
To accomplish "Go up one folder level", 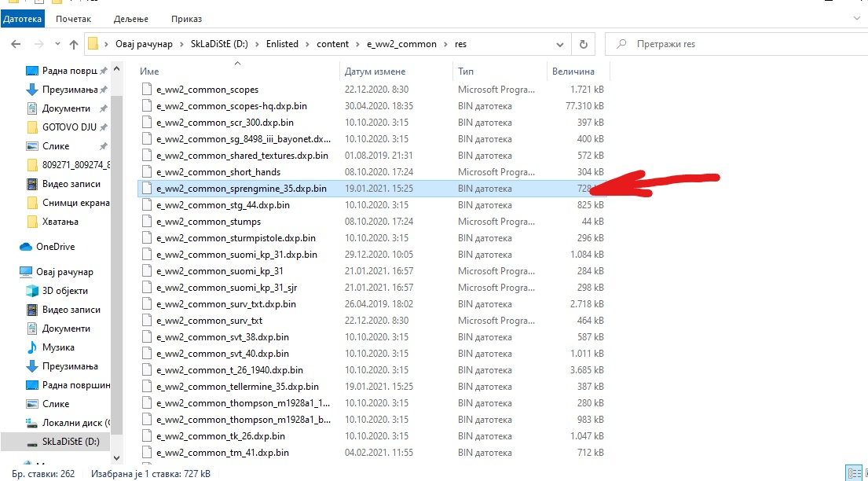I will pyautogui.click(x=74, y=44).
